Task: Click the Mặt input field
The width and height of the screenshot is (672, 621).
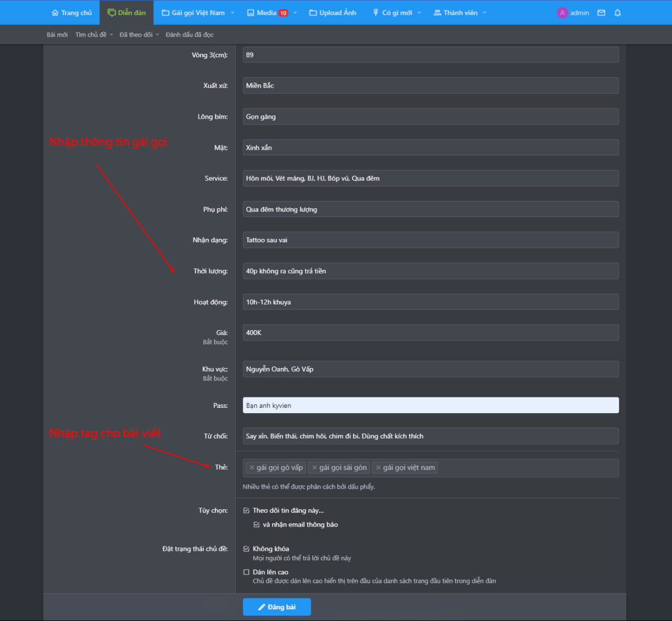Action: pyautogui.click(x=430, y=148)
